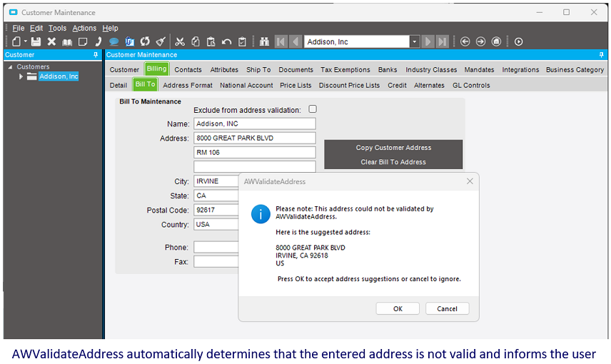Pin the Customer Maintenance panel
The height and width of the screenshot is (364, 611).
[x=601, y=55]
